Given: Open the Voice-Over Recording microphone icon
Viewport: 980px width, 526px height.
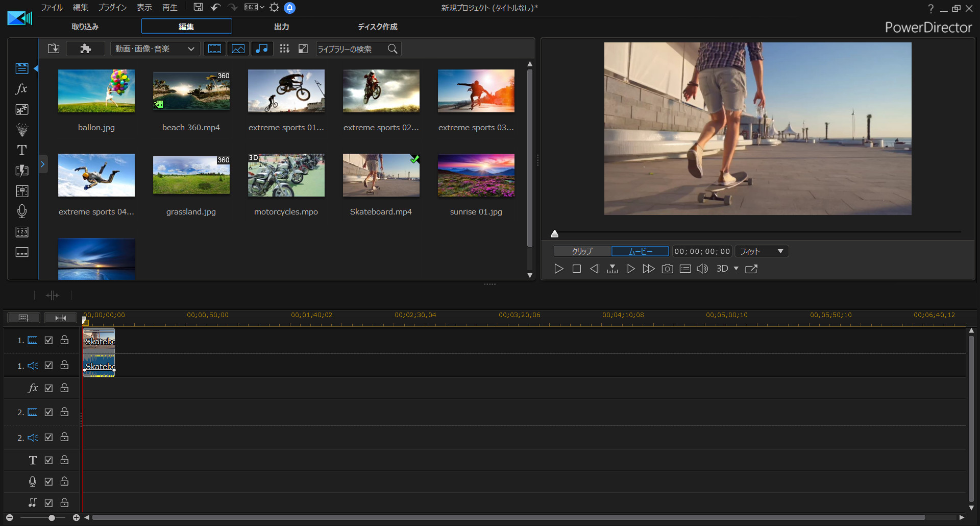Looking at the screenshot, I should point(22,211).
